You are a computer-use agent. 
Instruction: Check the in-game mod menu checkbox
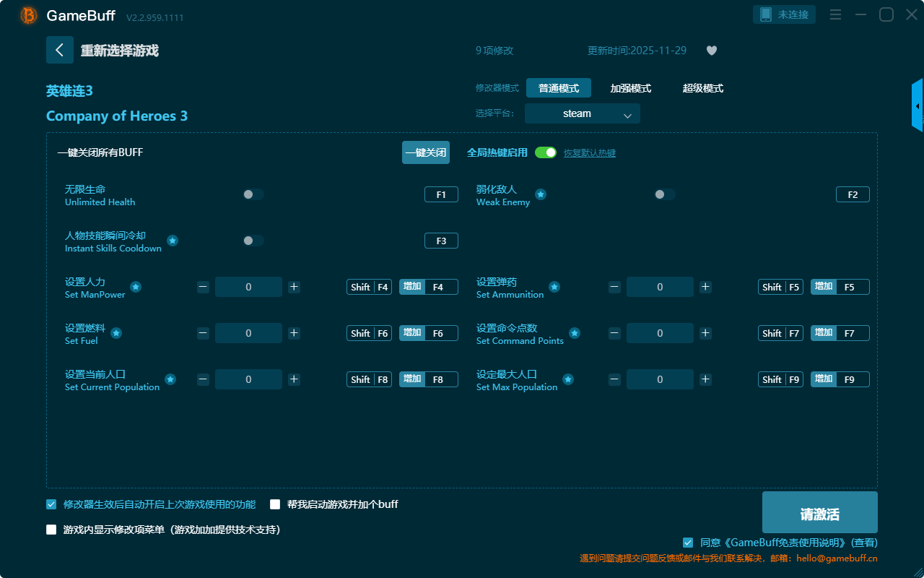[x=51, y=530]
